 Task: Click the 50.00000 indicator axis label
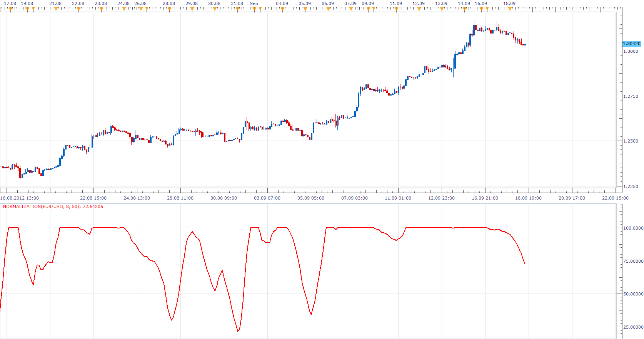pyautogui.click(x=633, y=294)
